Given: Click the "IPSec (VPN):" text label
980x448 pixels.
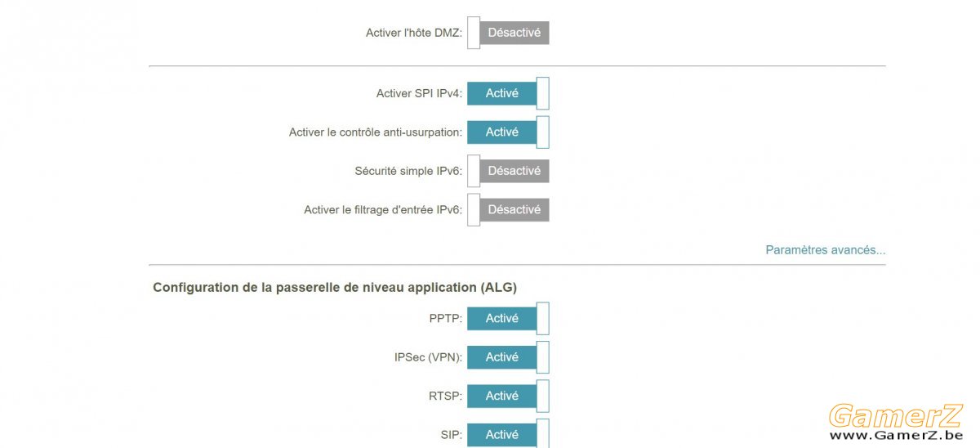Looking at the screenshot, I should click(429, 357).
